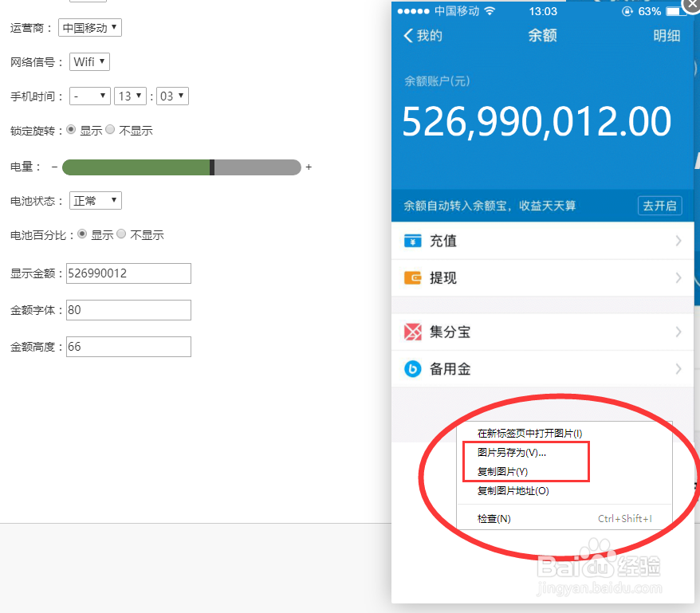
Task: Click the 余额自动转入余额宝 banner text
Action: pyautogui.click(x=490, y=206)
